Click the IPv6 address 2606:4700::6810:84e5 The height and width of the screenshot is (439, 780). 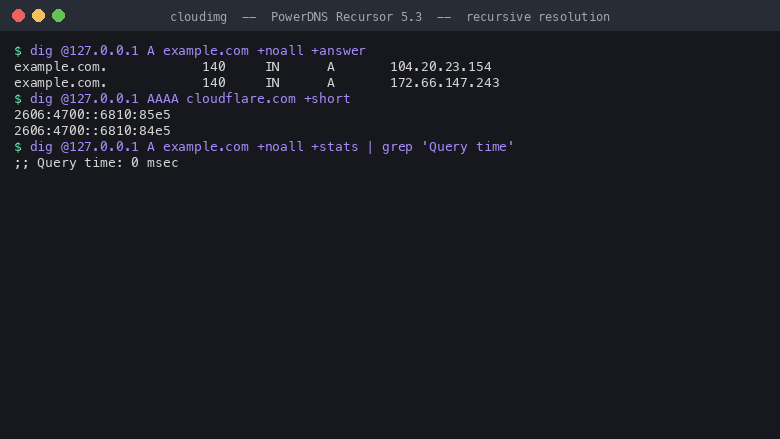pyautogui.click(x=93, y=131)
